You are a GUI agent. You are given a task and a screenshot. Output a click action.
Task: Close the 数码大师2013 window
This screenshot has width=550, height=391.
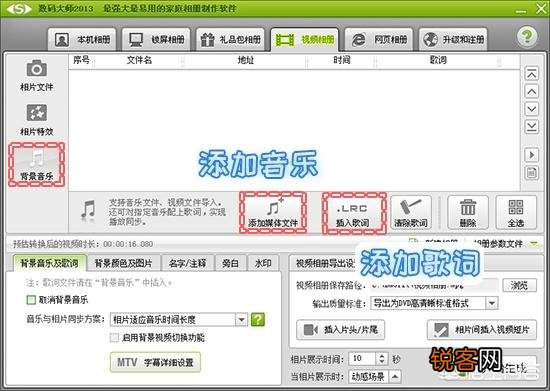[541, 8]
